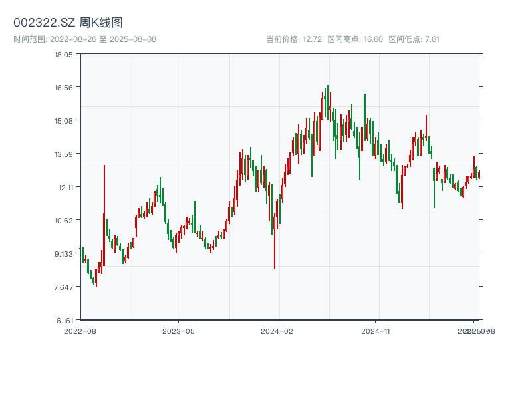Click the 002322.SZ 周K线图 chart title
Image resolution: width=532 pixels, height=399 pixels.
coord(68,23)
